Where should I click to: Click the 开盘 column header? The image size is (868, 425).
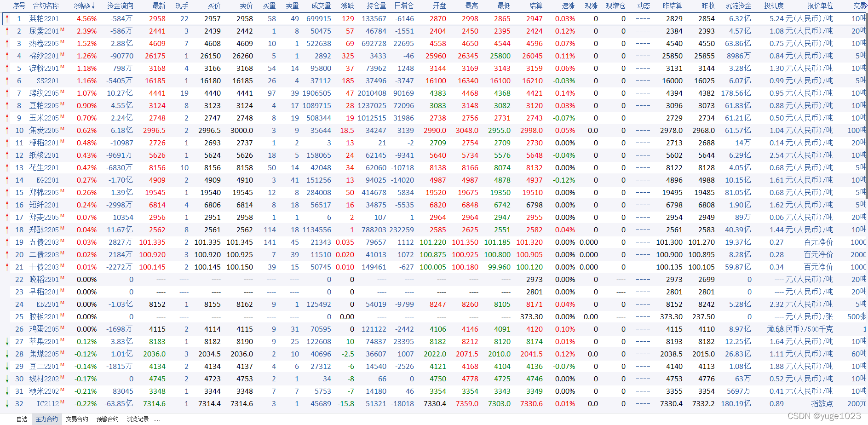click(439, 6)
